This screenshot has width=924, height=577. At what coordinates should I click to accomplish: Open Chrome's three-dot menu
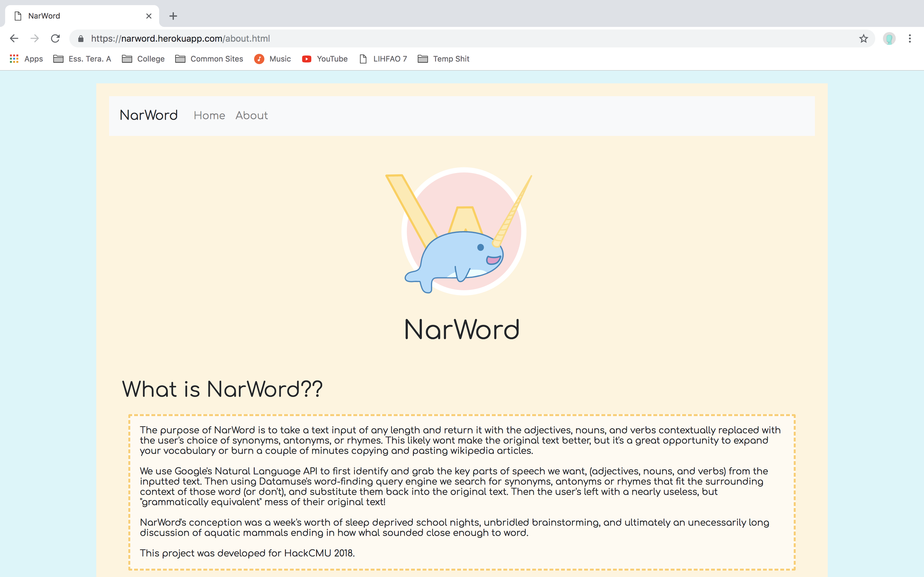tap(910, 38)
